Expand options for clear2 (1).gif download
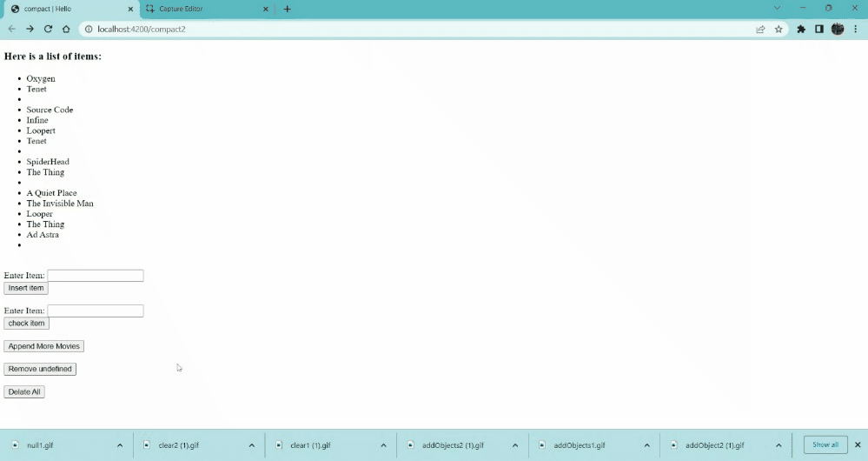868x461 pixels. click(x=252, y=445)
